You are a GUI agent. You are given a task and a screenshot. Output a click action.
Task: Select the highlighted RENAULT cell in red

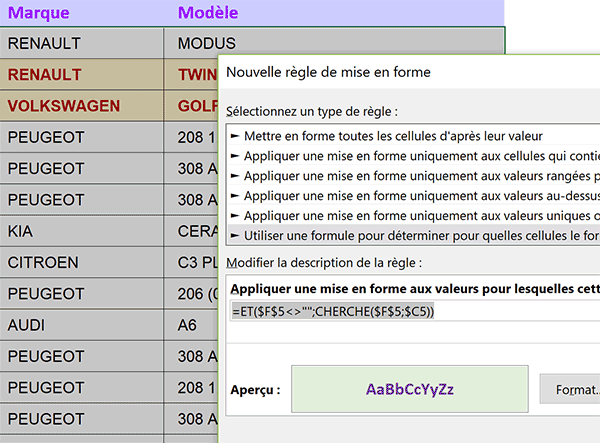[82, 74]
